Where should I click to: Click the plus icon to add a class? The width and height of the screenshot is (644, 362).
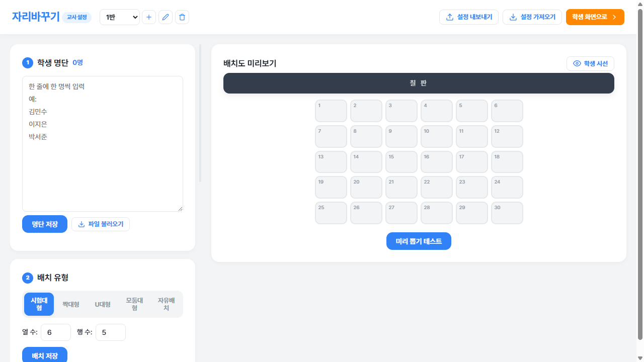148,17
